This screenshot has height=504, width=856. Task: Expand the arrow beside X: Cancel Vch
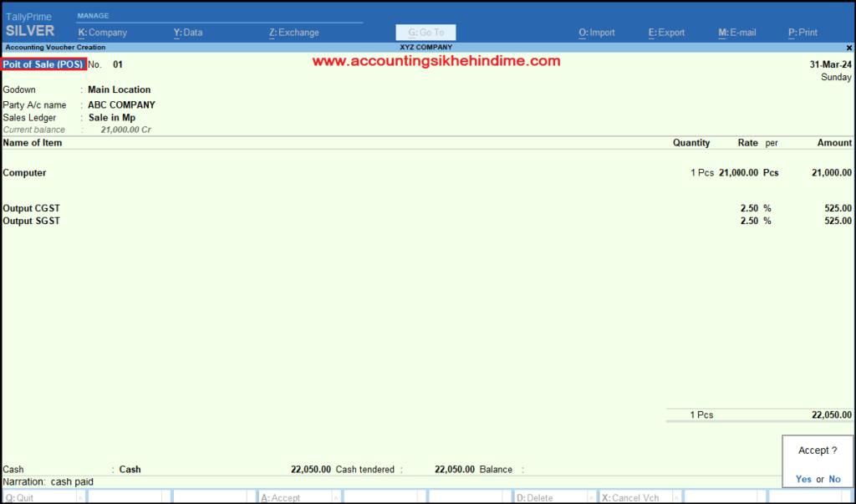[x=677, y=497]
